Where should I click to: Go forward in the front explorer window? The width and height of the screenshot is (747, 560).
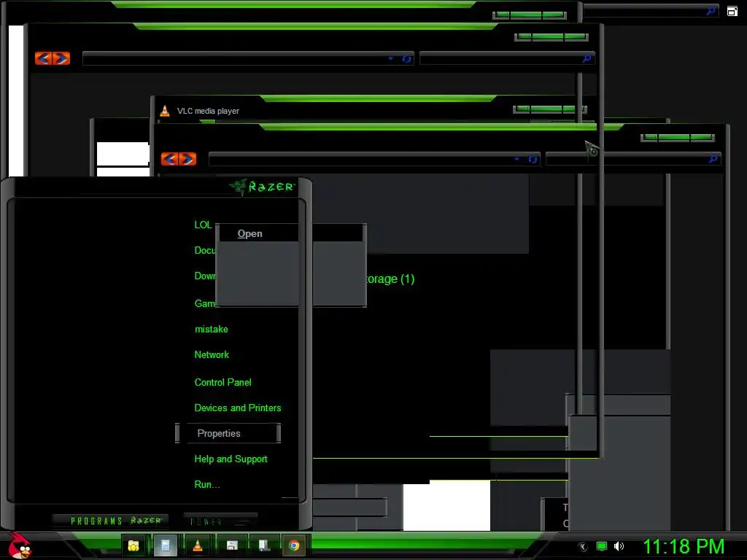[187, 158]
